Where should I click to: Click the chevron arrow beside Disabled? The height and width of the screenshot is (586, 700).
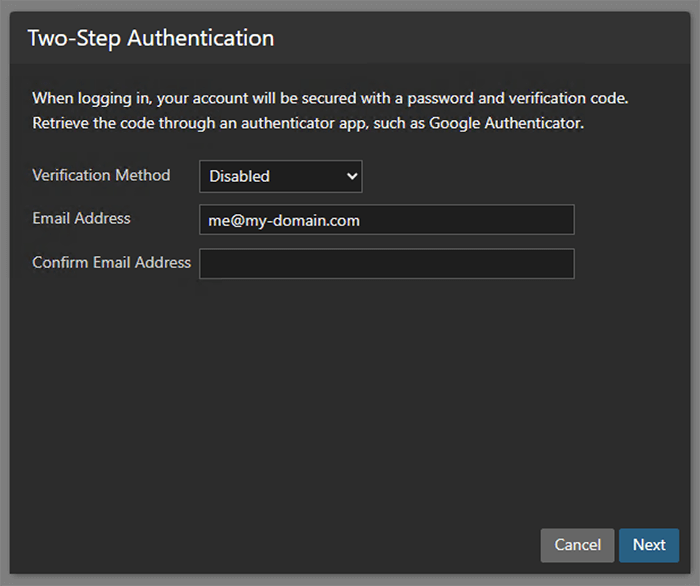(x=351, y=176)
